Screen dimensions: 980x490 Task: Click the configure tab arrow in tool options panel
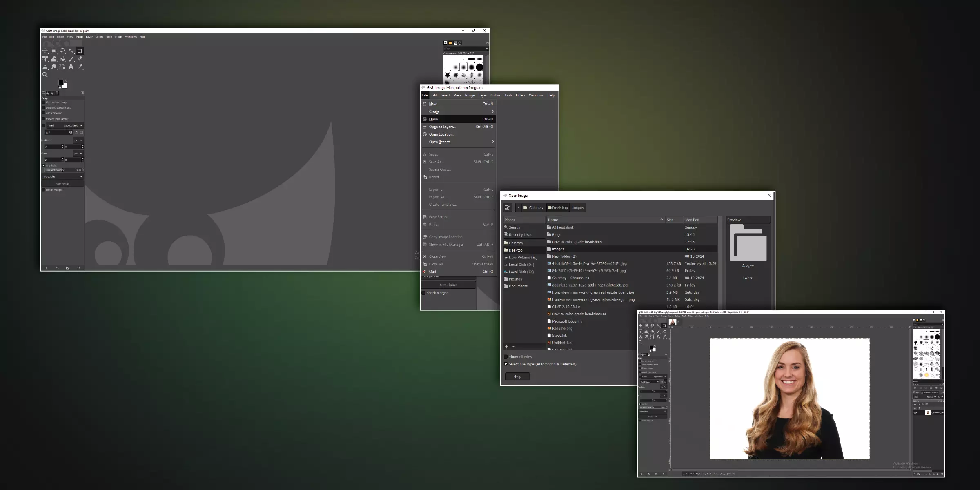82,93
